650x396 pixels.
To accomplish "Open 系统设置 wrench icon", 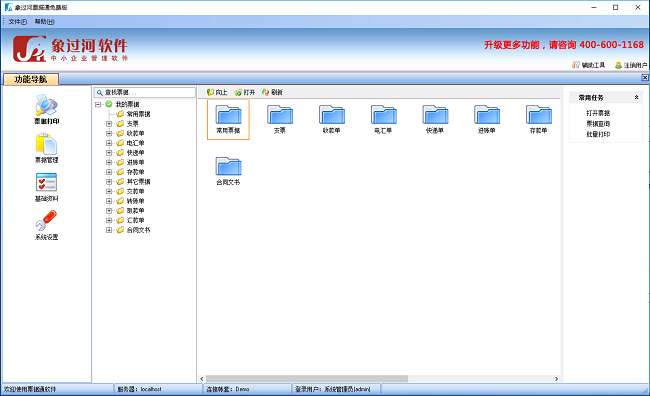I will [x=46, y=225].
